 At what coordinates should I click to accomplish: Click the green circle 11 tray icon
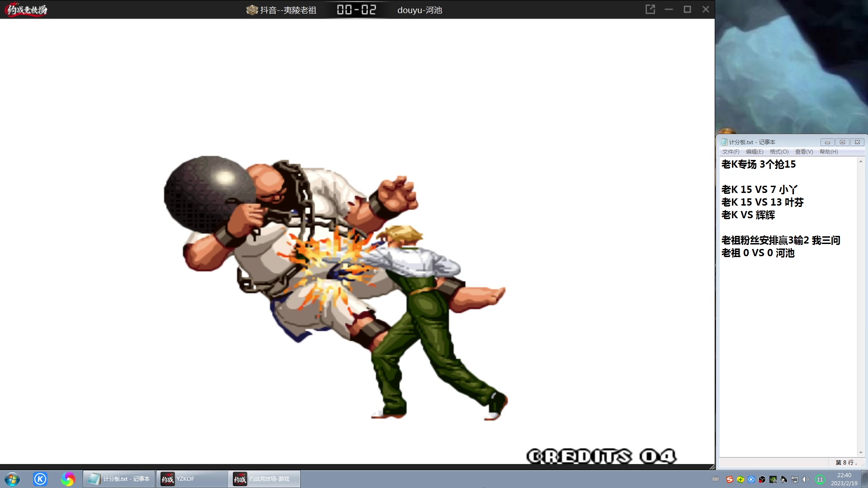(x=820, y=479)
